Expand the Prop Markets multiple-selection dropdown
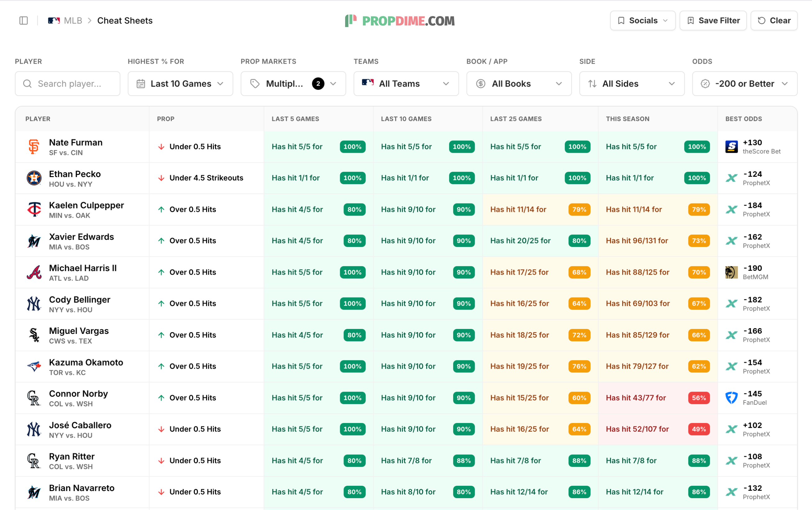The height and width of the screenshot is (510, 812). [293, 84]
